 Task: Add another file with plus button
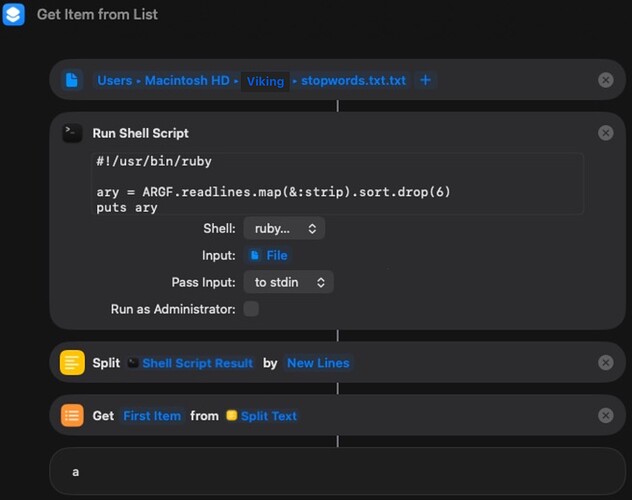pyautogui.click(x=425, y=80)
